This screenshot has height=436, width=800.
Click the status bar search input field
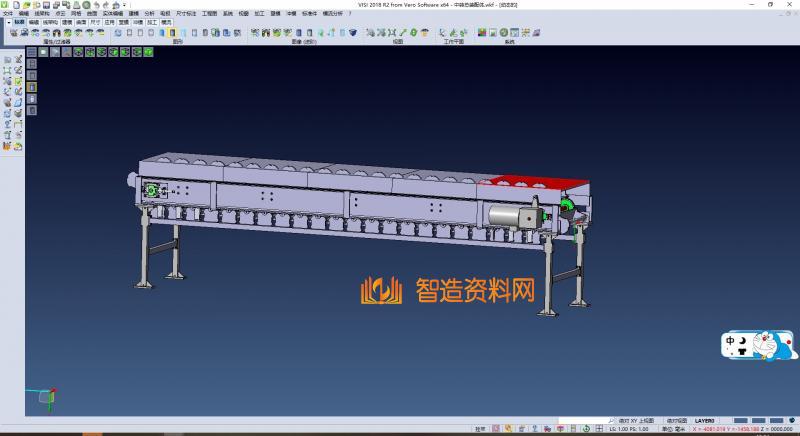coord(583,421)
